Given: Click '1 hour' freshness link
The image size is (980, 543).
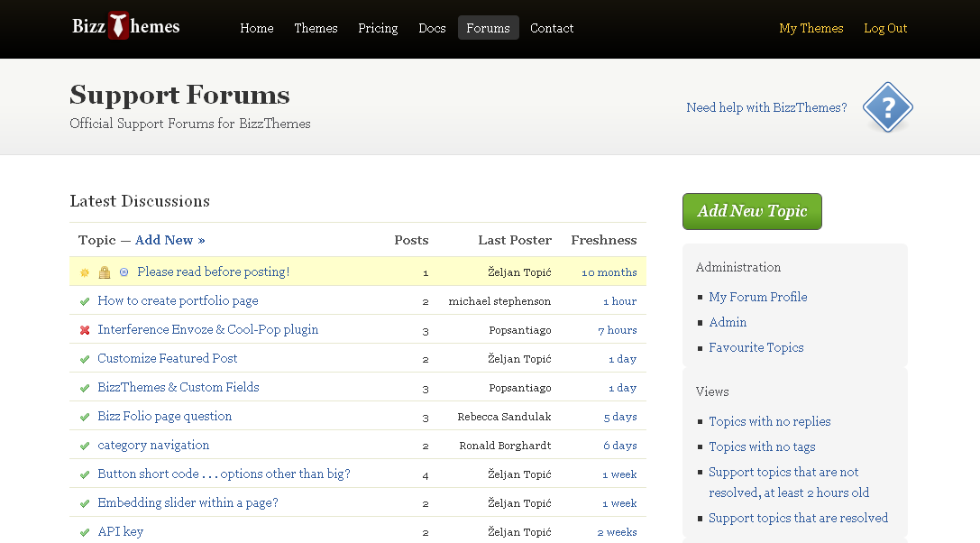Looking at the screenshot, I should pos(620,301).
